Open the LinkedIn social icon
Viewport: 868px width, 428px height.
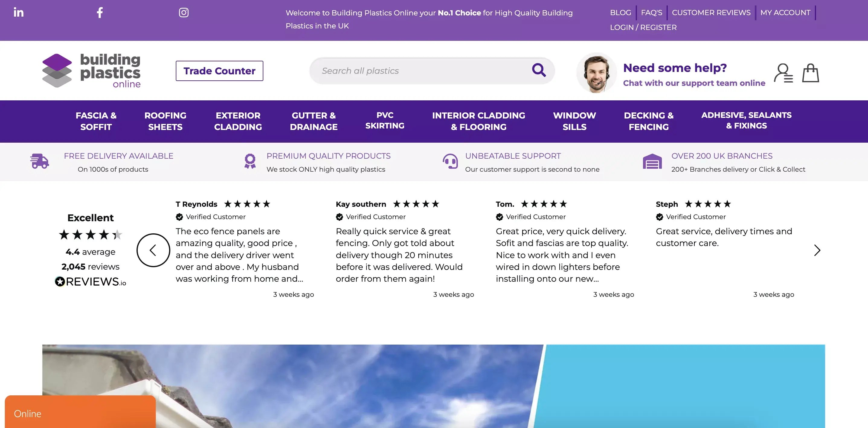click(x=18, y=12)
